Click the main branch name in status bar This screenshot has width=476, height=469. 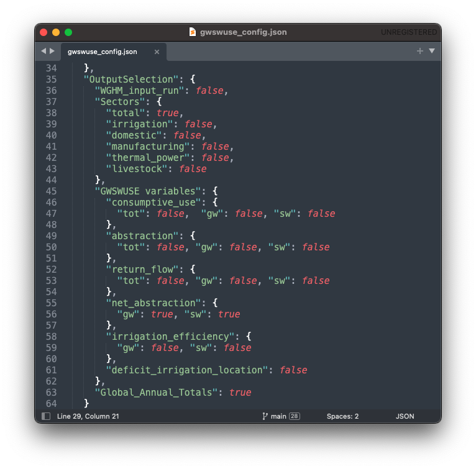[278, 416]
